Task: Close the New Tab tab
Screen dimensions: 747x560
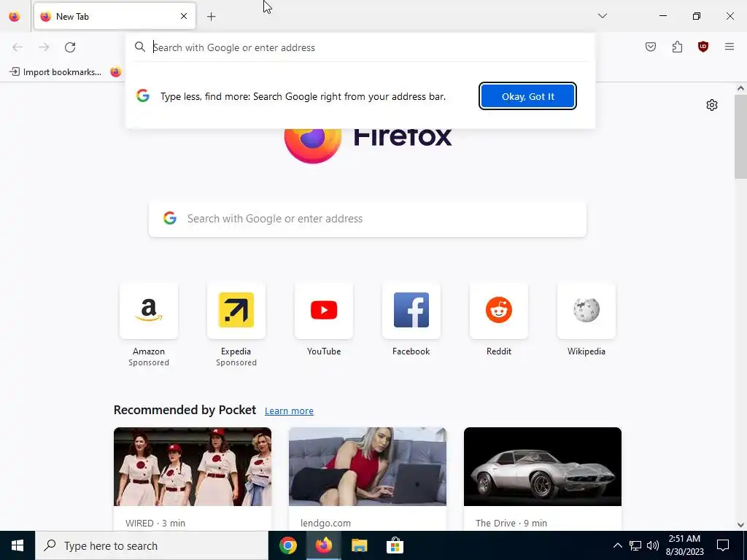Action: (183, 16)
